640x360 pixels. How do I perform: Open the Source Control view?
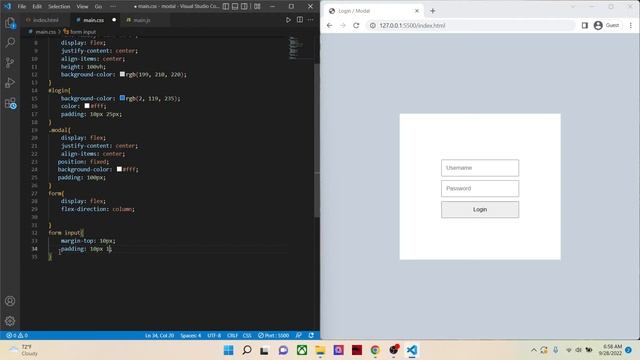point(10,62)
